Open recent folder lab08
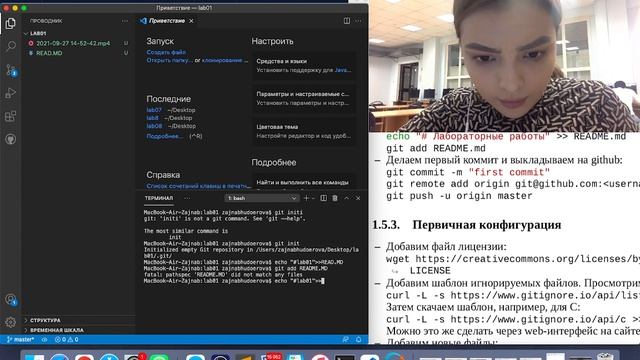Viewport: 640px width, 360px height. pos(154,126)
